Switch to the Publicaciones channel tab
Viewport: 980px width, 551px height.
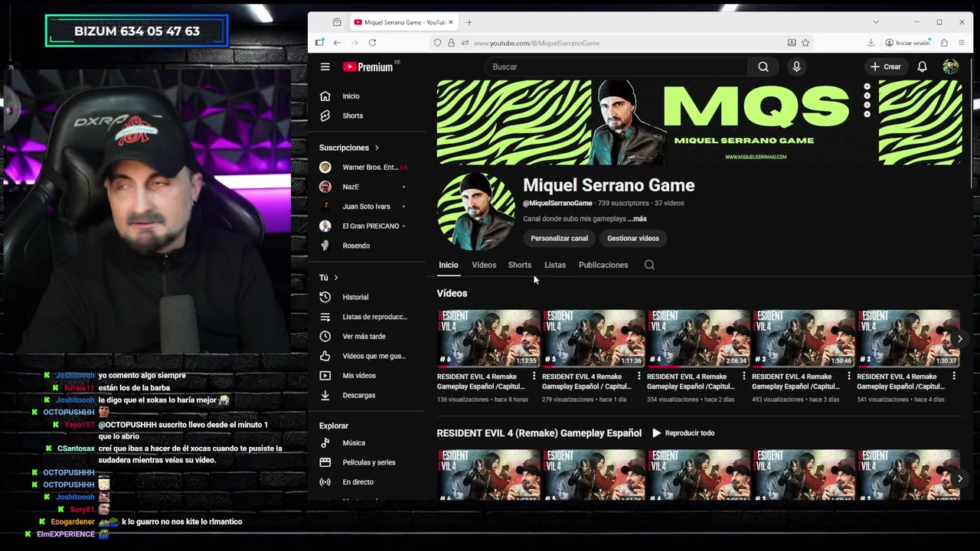coord(603,265)
